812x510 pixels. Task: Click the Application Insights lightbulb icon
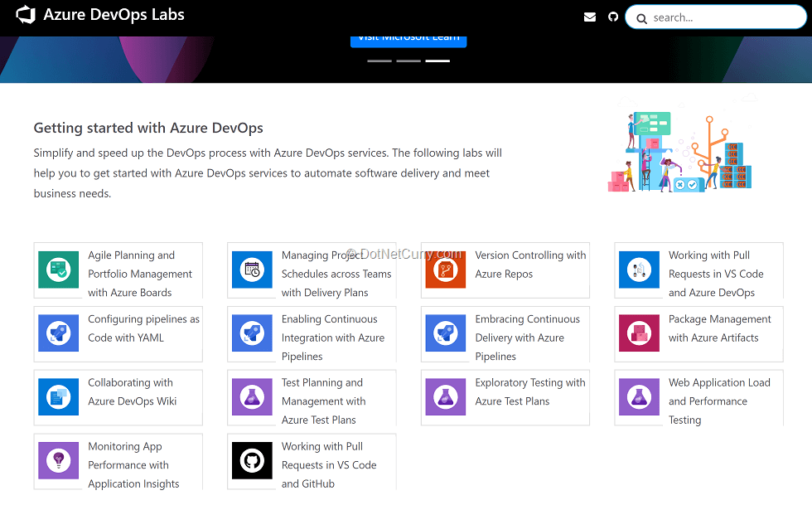59,460
